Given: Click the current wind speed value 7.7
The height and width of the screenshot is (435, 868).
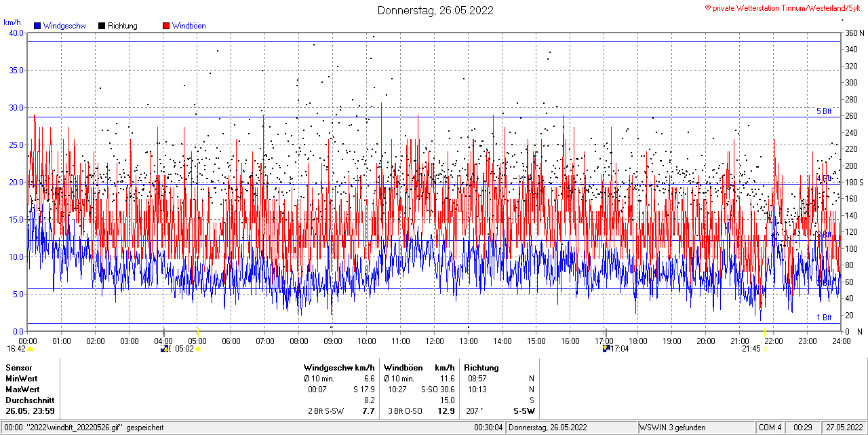Looking at the screenshot, I should click(x=369, y=411).
